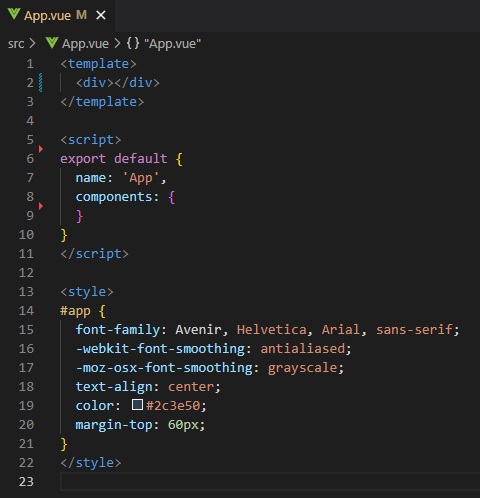480x498 pixels.
Task: Click the #2c3e50 hex text
Action: (173, 406)
